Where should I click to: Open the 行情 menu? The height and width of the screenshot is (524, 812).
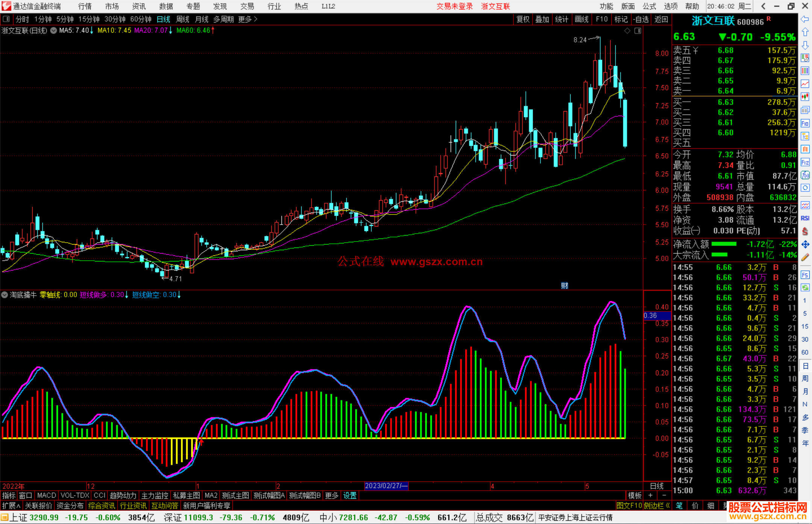coord(85,6)
